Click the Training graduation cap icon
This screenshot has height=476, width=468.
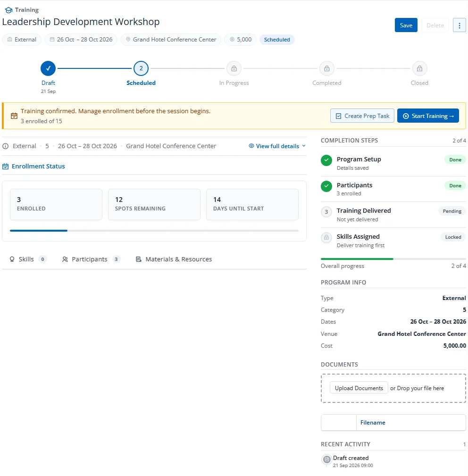pyautogui.click(x=9, y=10)
